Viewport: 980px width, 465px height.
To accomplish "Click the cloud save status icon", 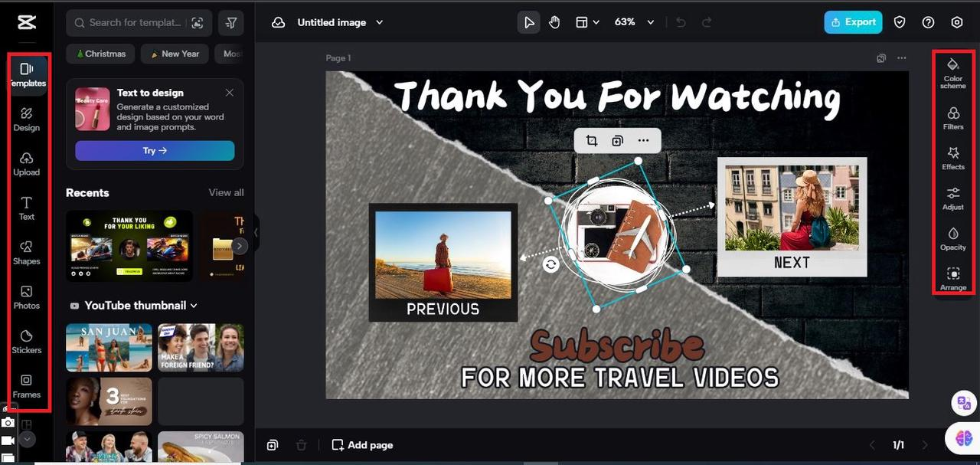I will pyautogui.click(x=279, y=22).
